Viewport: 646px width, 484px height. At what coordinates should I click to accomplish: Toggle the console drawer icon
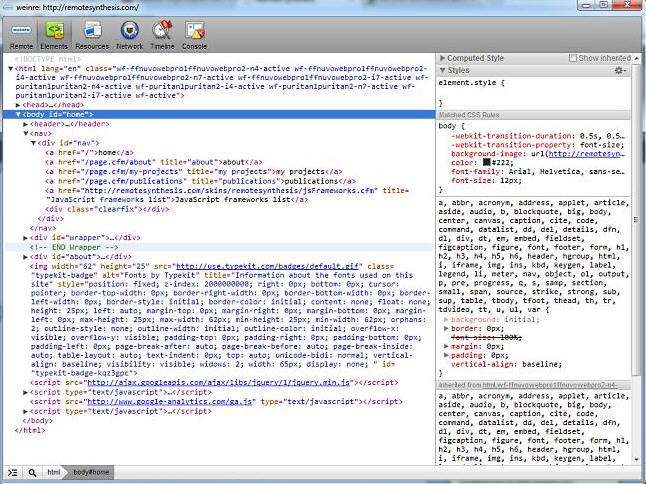click(13, 472)
